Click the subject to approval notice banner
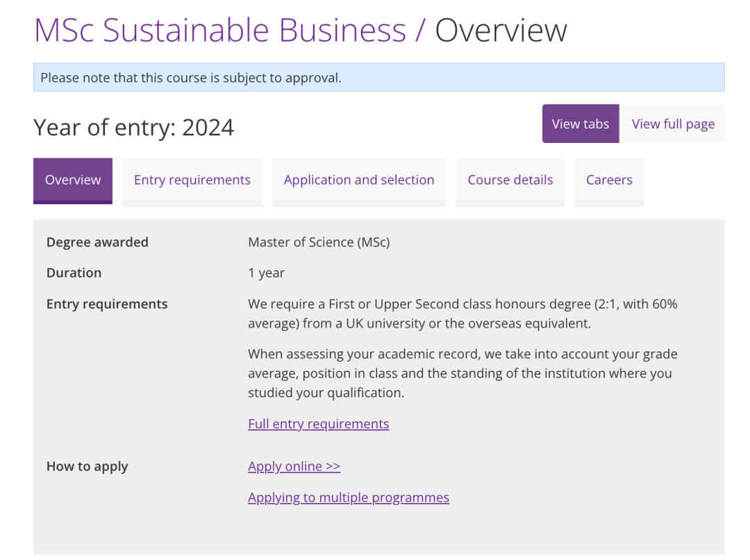Viewport: 750px width, 560px height. [378, 78]
